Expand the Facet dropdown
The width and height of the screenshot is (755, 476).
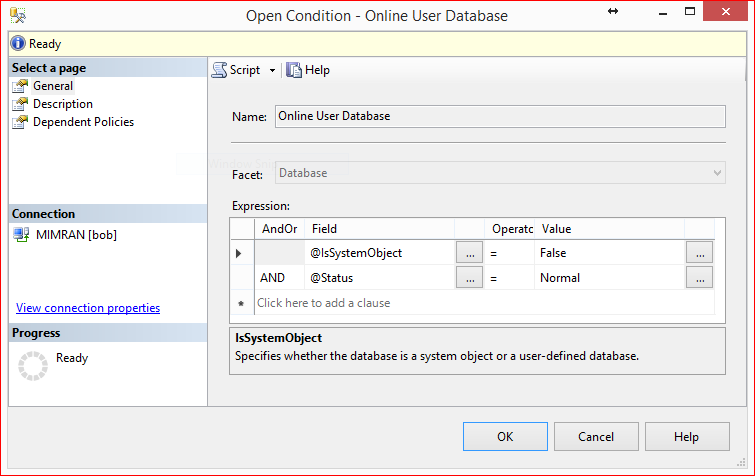(x=716, y=173)
